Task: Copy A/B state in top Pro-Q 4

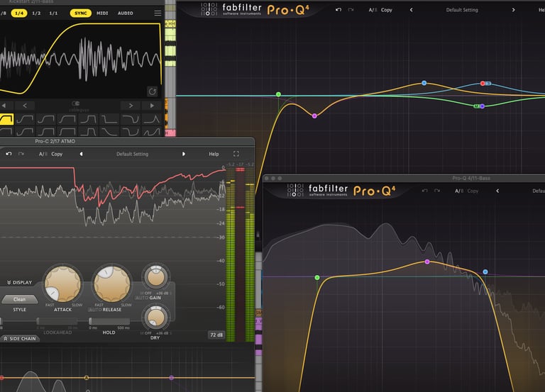Action: pos(387,10)
